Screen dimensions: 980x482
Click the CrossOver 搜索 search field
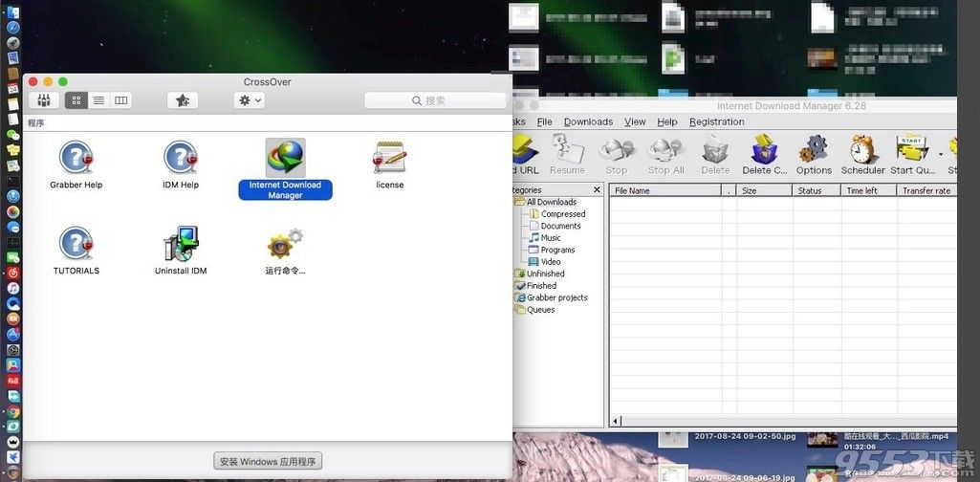tap(435, 100)
